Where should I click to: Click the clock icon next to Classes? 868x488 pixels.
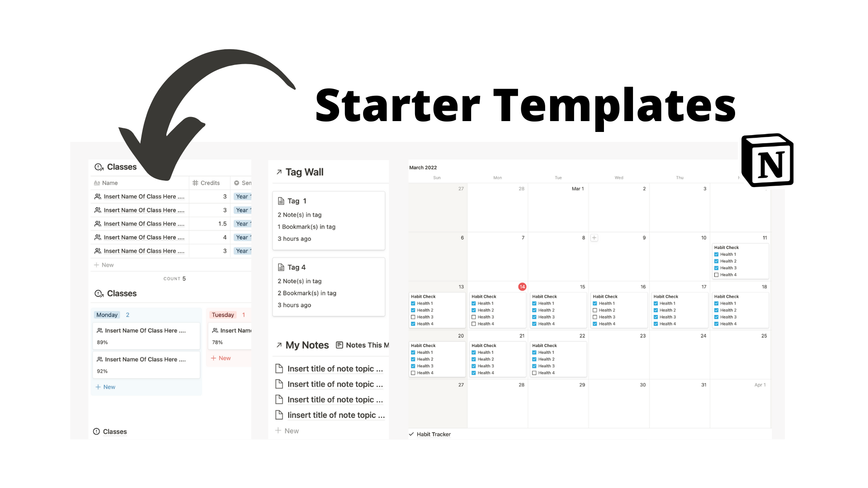tap(98, 166)
